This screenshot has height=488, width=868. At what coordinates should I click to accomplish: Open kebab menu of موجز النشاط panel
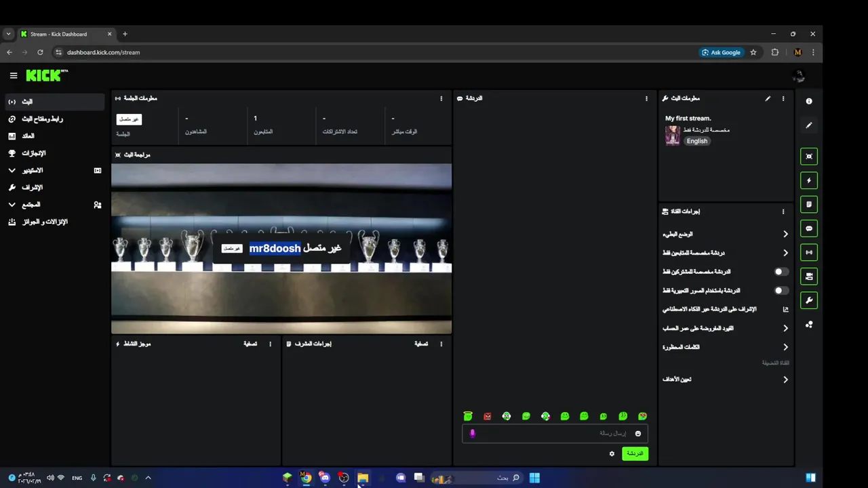[270, 344]
